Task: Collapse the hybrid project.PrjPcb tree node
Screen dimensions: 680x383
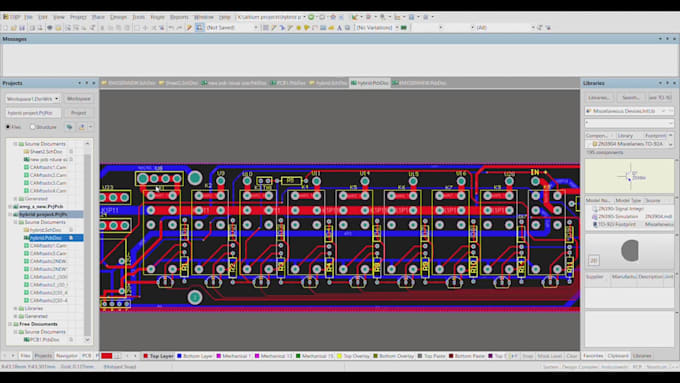Action: tap(10, 214)
